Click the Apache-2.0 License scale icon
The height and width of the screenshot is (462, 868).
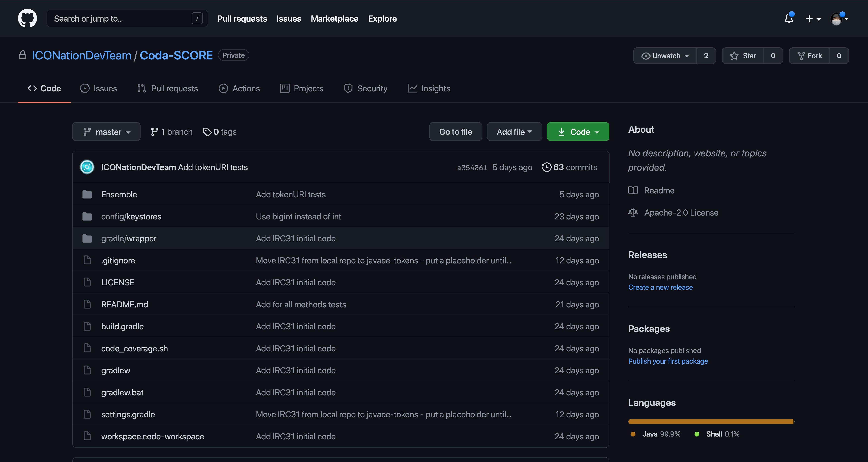pos(633,212)
